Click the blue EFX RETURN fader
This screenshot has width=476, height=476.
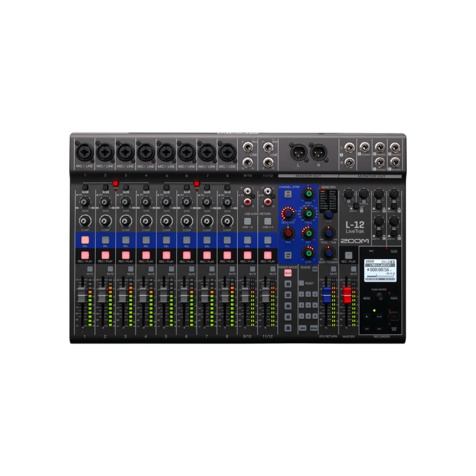point(326,294)
